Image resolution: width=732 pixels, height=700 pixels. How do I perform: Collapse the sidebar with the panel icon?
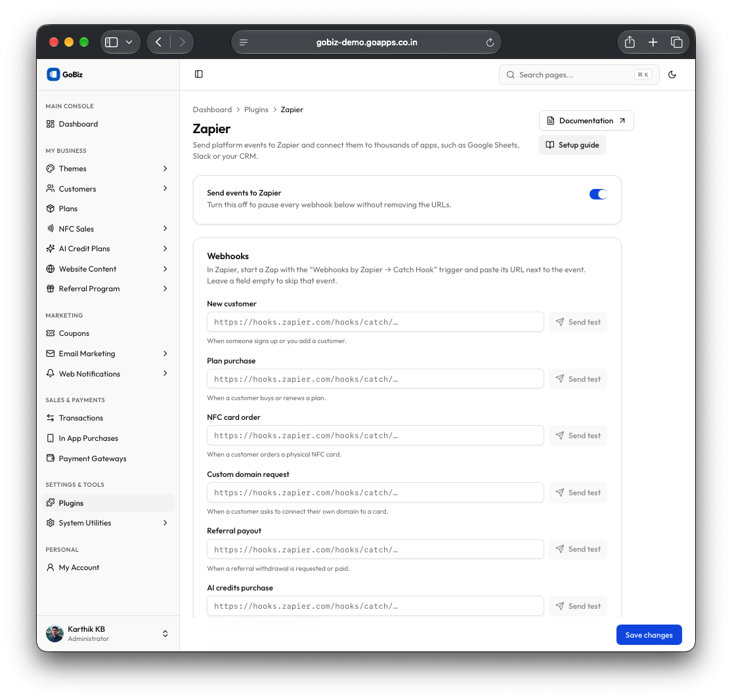tap(199, 74)
